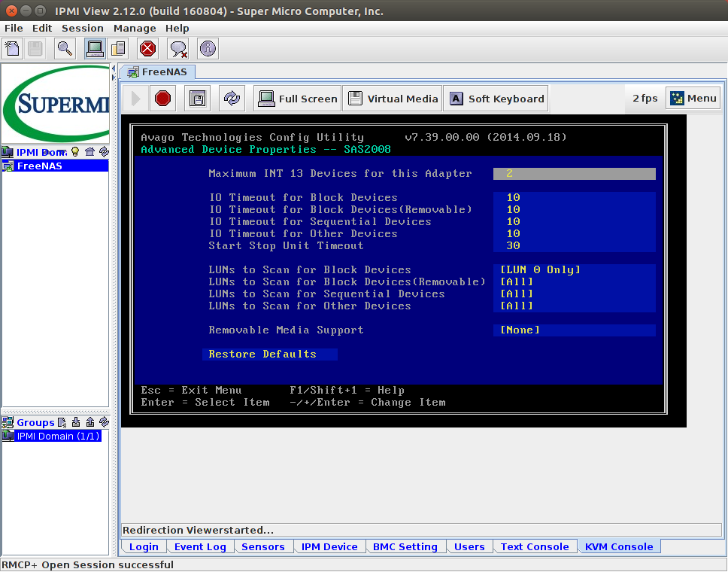Image resolution: width=728 pixels, height=572 pixels.
Task: Click the new document icon in main toolbar
Action: click(12, 49)
